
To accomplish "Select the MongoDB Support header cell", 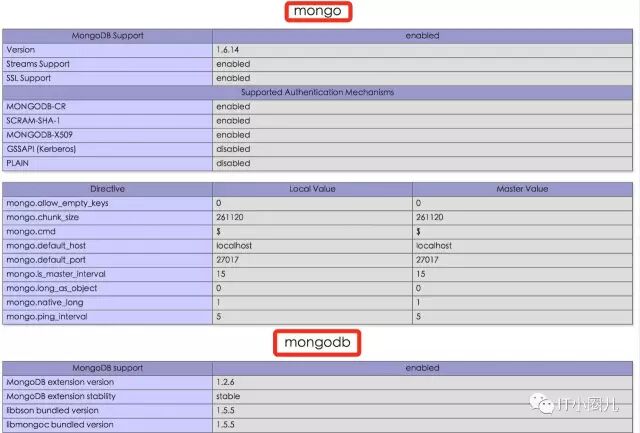I will tap(107, 36).
